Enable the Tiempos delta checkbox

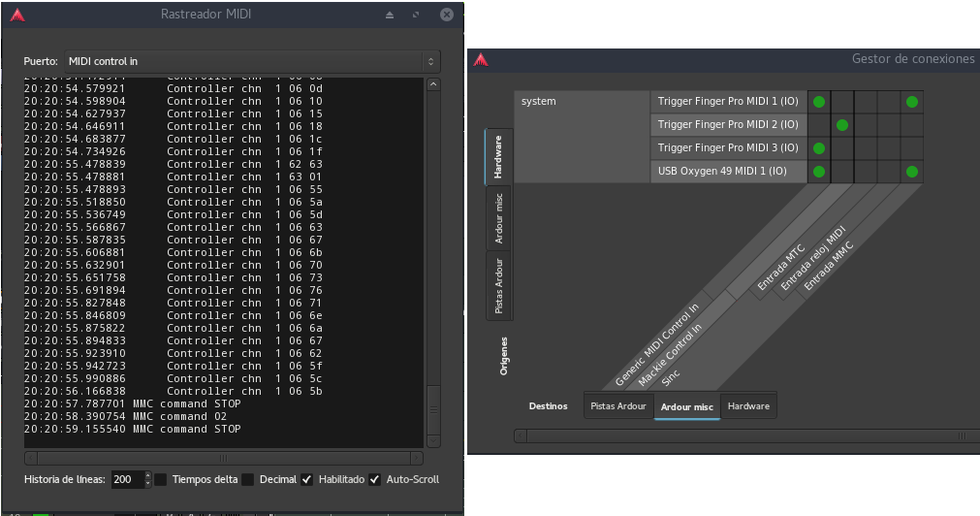click(x=161, y=479)
